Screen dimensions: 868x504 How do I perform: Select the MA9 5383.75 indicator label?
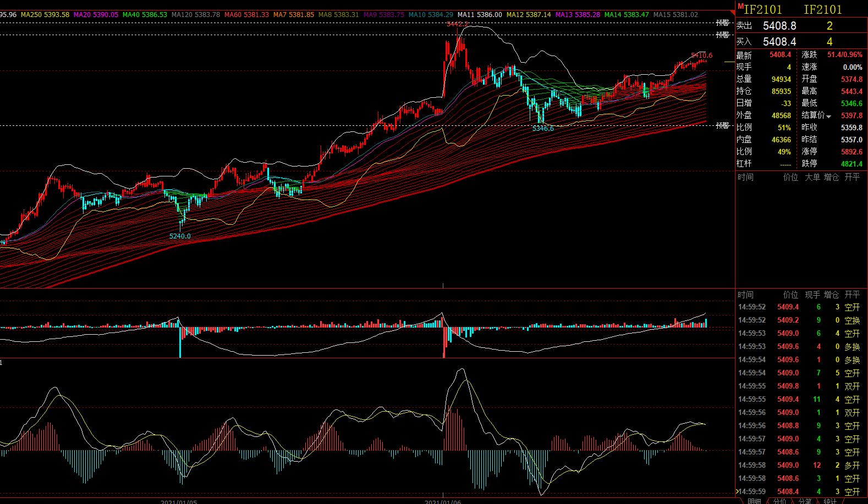[x=384, y=14]
